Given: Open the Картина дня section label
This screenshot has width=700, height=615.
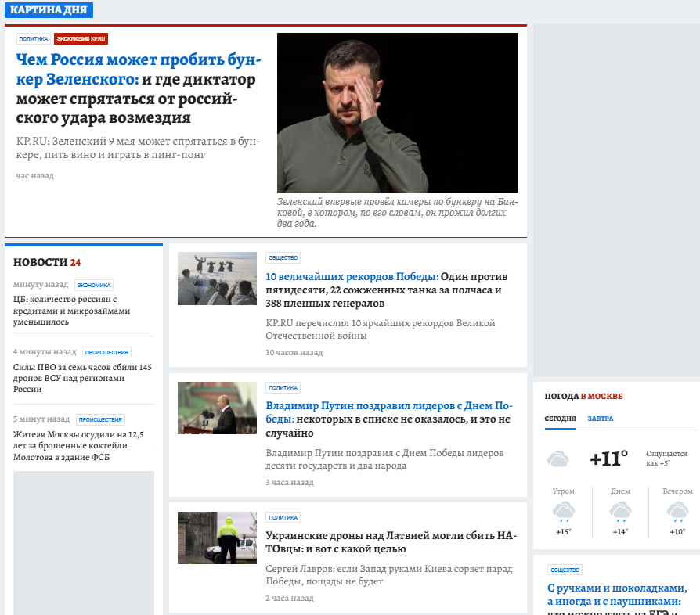Looking at the screenshot, I should [x=49, y=10].
